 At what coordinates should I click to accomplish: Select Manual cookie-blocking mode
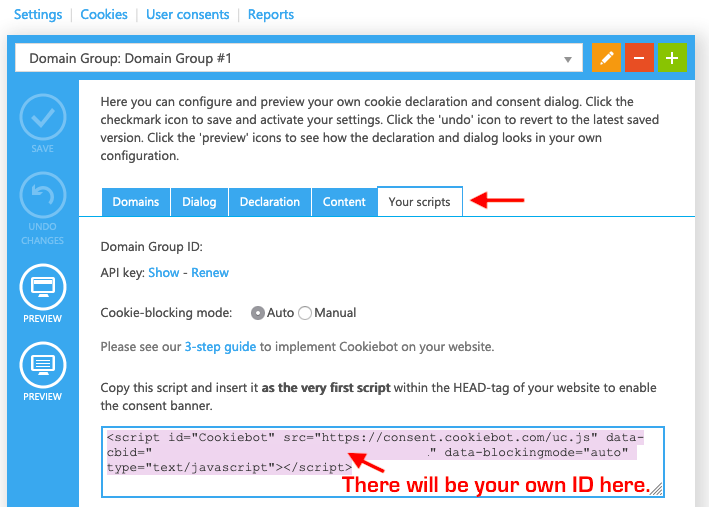(x=305, y=313)
